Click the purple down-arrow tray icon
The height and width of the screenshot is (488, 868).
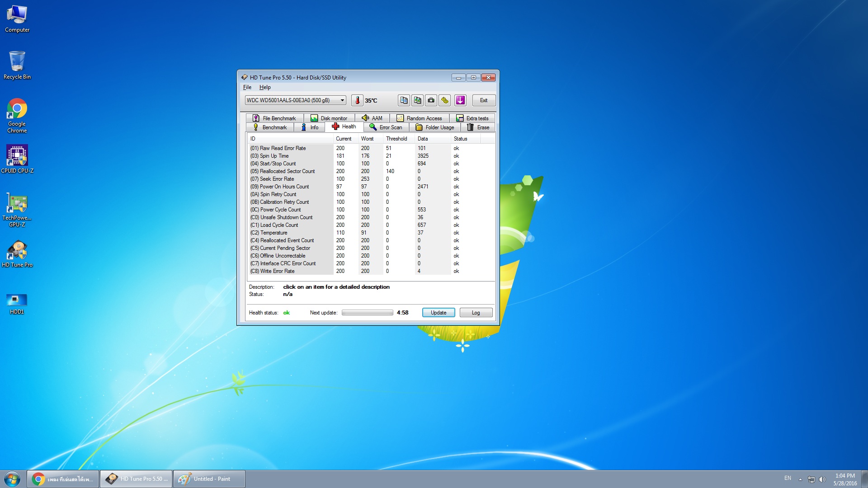point(460,100)
